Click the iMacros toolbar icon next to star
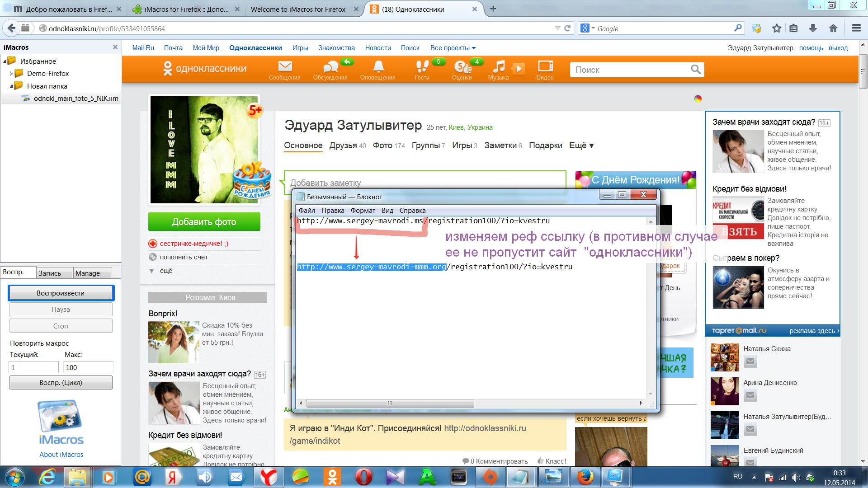868x488 pixels. pos(756,28)
